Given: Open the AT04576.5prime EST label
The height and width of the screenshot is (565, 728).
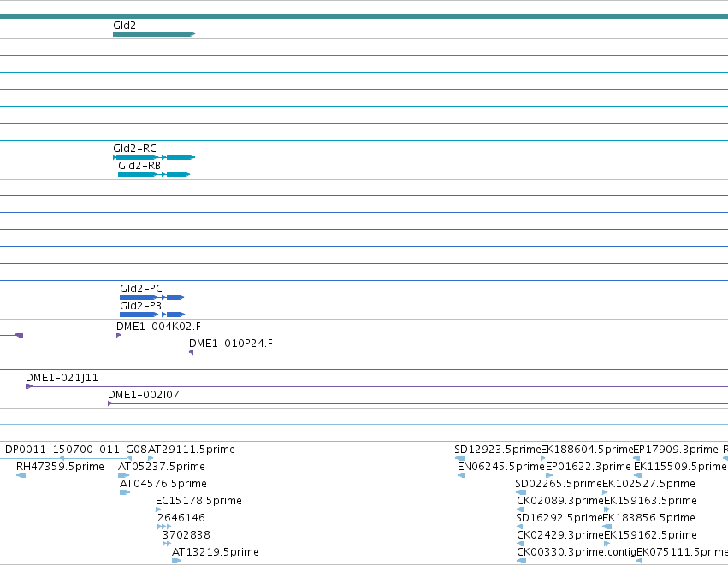Looking at the screenshot, I should [x=163, y=484].
